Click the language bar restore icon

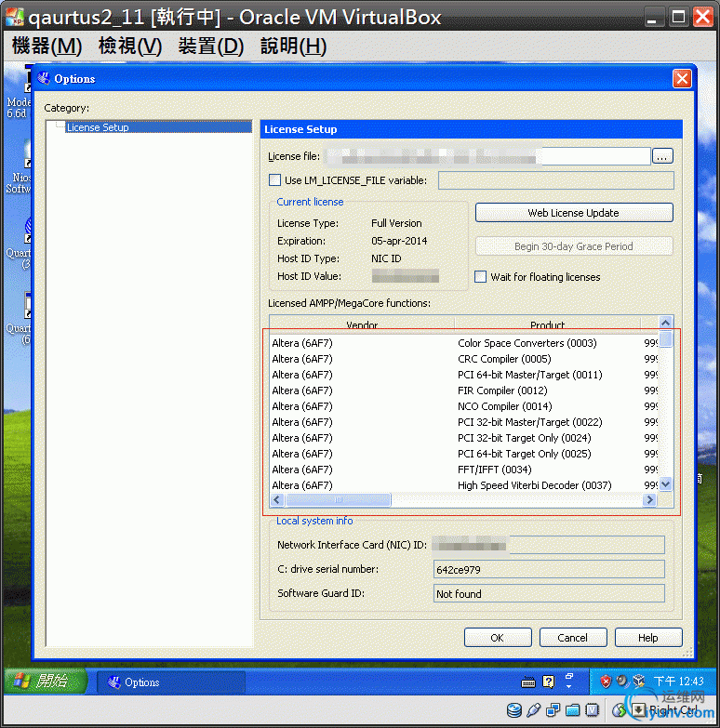pyautogui.click(x=569, y=677)
